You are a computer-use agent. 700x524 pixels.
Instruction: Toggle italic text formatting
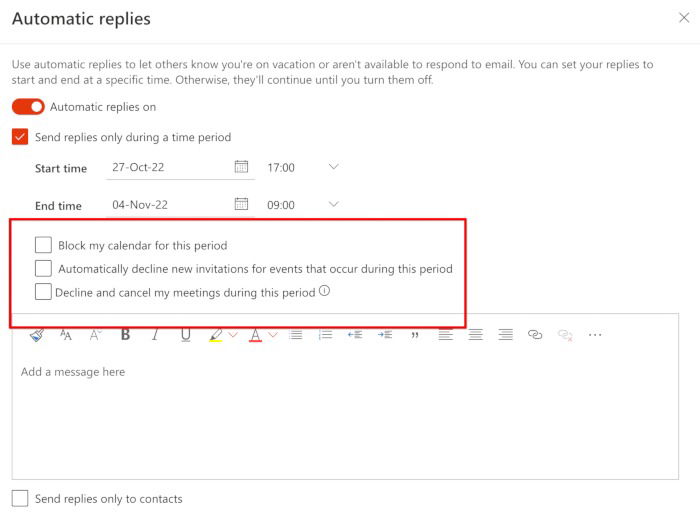click(x=155, y=335)
